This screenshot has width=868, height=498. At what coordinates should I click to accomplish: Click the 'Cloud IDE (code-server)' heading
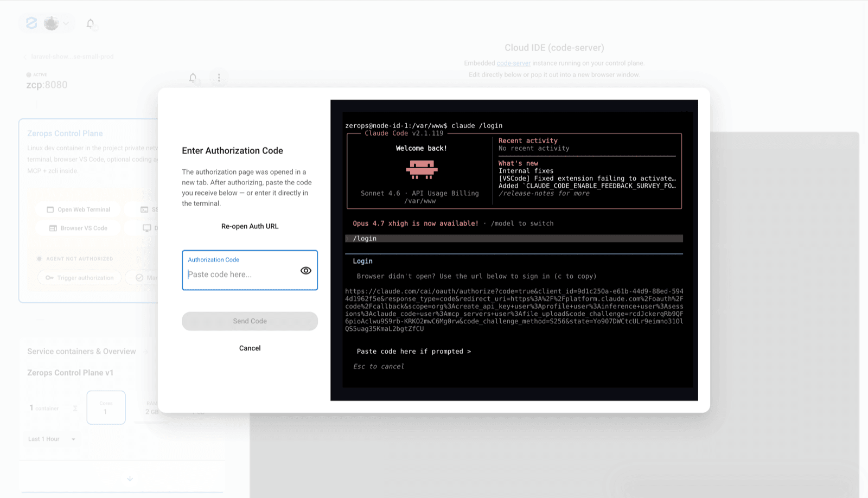(554, 48)
